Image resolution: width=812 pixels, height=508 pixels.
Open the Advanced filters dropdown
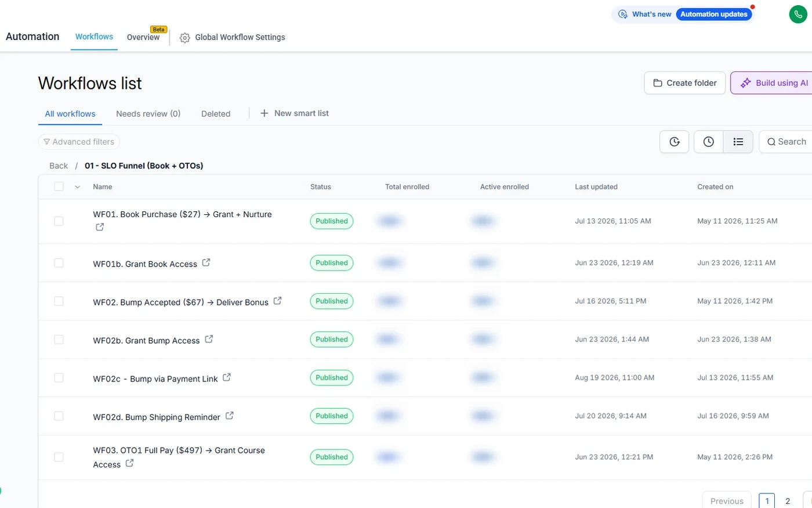tap(79, 142)
